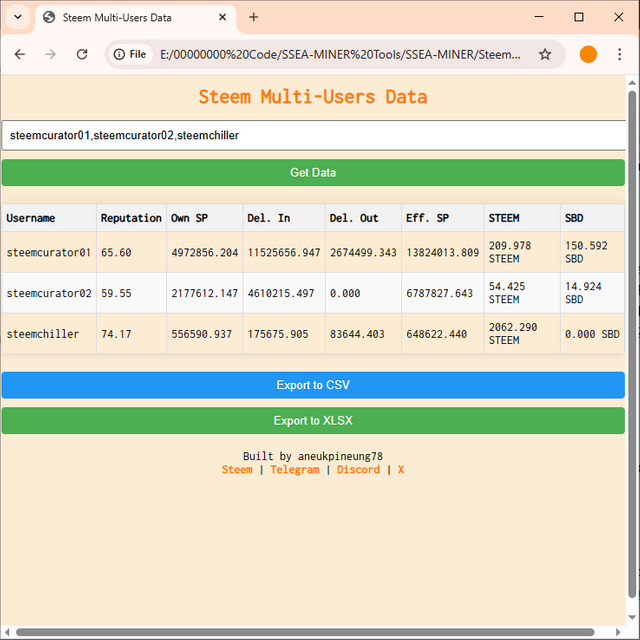Click the Eff. SP column header
Screen dimensions: 640x640
coord(443,218)
